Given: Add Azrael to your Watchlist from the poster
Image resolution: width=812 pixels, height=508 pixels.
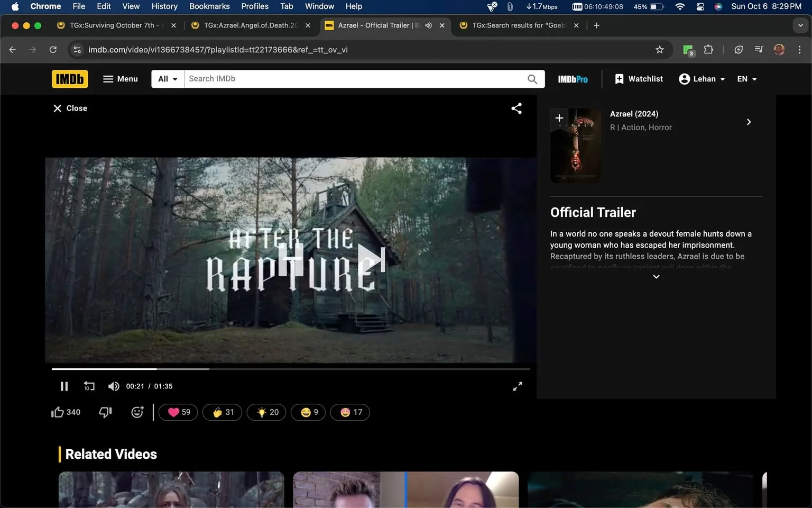Looking at the screenshot, I should pos(559,118).
